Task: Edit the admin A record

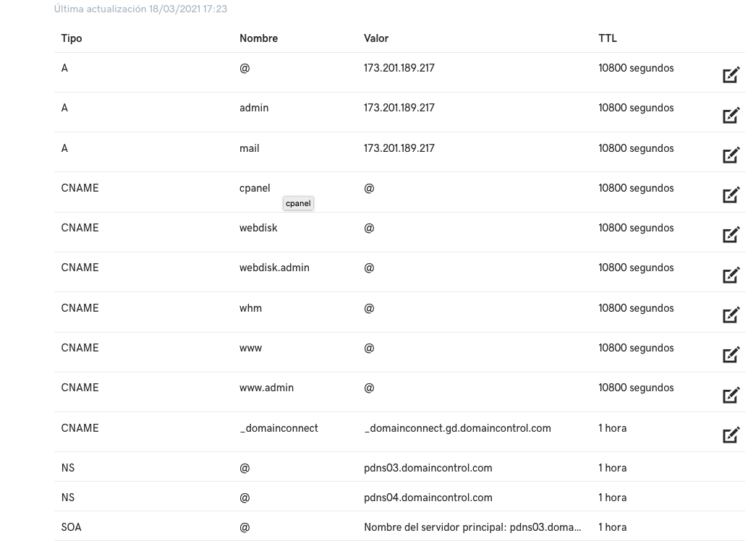Action: (731, 115)
